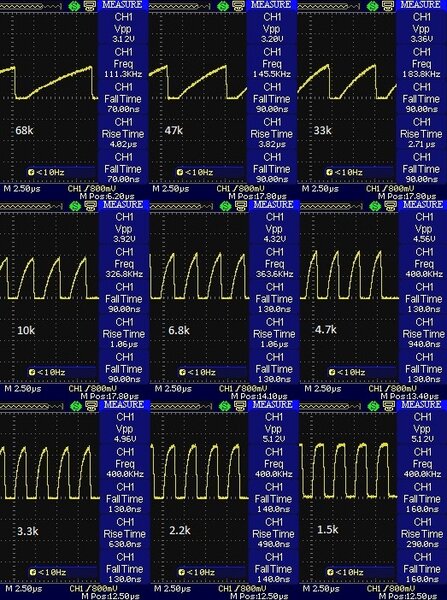Select the CH1 Vpp 4.96V measurement slot
This screenshot has width=447, height=600.
pyautogui.click(x=124, y=428)
